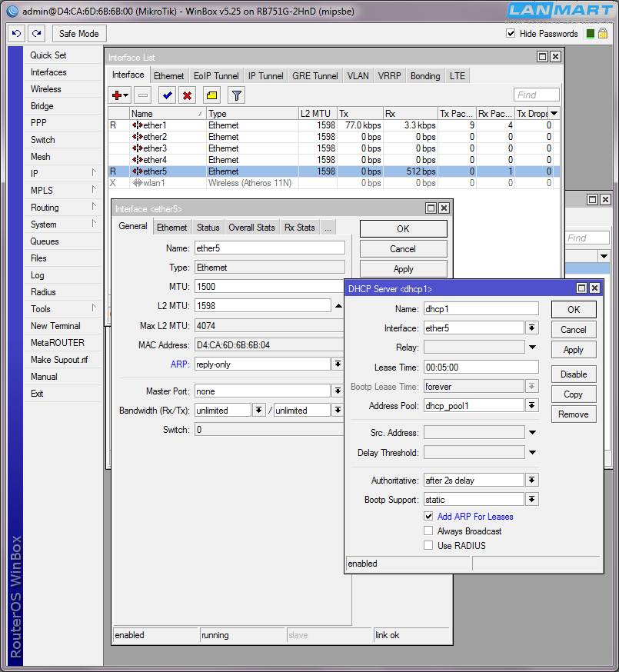Open Wireless in the sidebar menu

(46, 89)
